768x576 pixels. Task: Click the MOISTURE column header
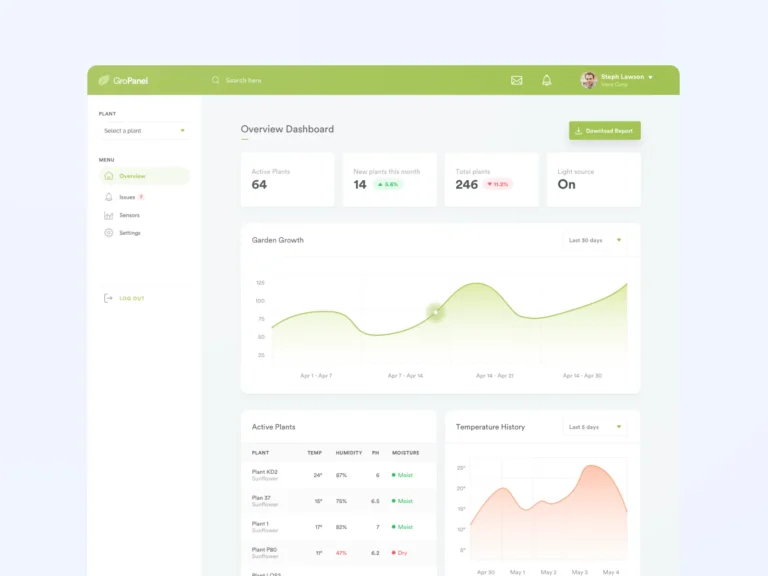(x=406, y=453)
